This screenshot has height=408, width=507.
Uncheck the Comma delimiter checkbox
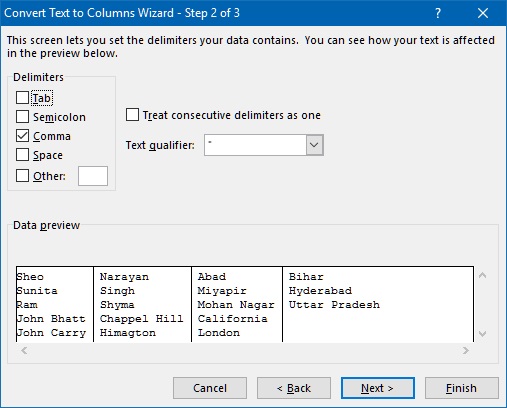(22, 136)
